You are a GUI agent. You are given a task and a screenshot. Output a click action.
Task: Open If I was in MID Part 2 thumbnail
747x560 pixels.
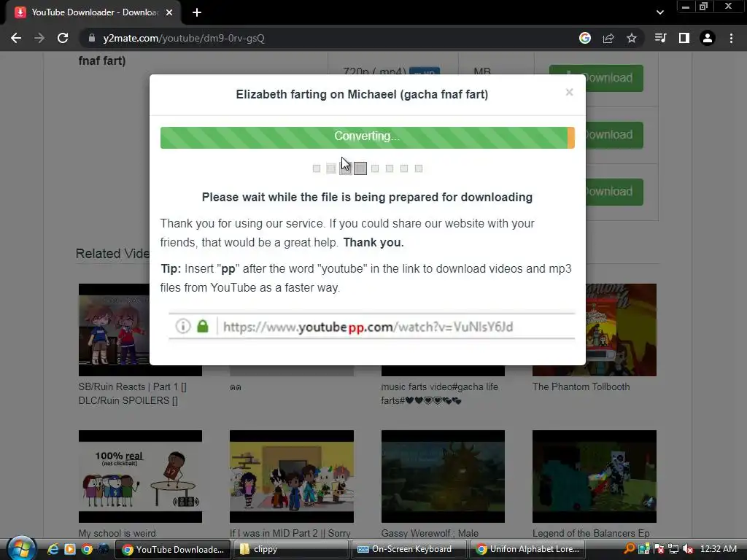click(292, 476)
